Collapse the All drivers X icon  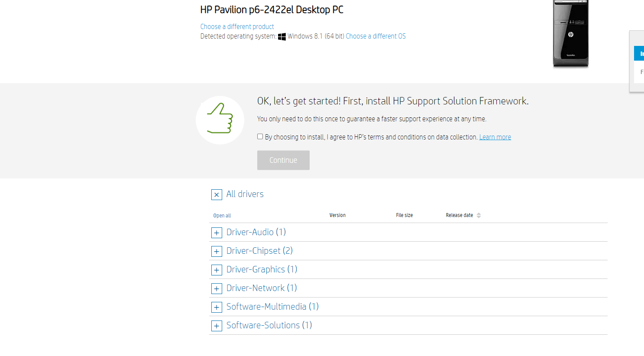[217, 195]
